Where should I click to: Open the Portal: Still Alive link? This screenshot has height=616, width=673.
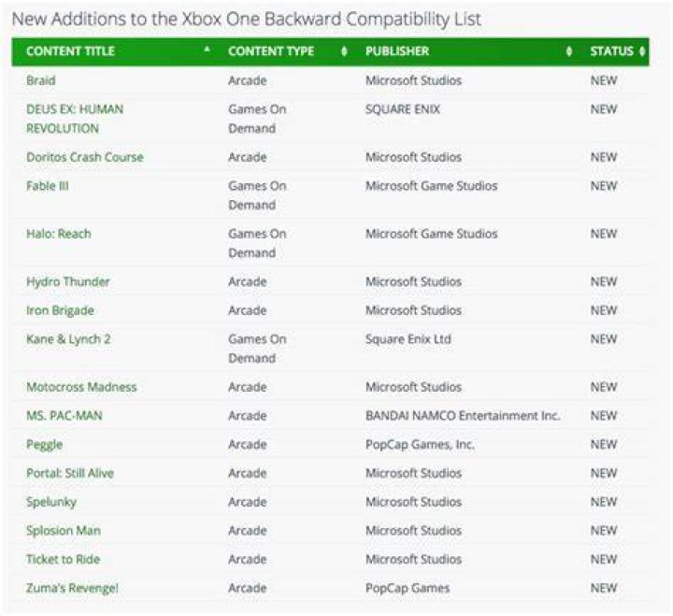70,473
